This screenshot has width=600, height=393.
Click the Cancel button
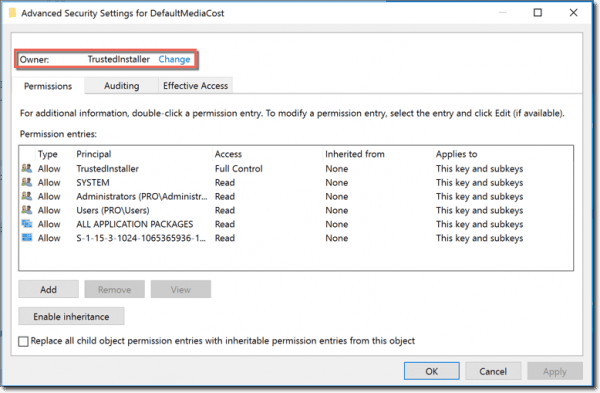[493, 371]
